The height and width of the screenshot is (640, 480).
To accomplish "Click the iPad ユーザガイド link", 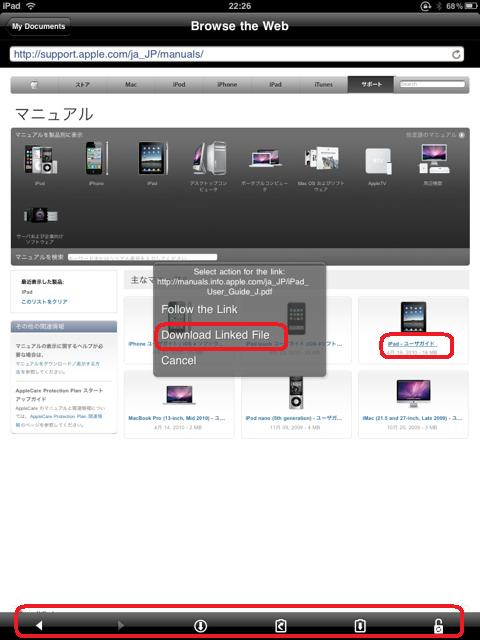I will pyautogui.click(x=411, y=344).
